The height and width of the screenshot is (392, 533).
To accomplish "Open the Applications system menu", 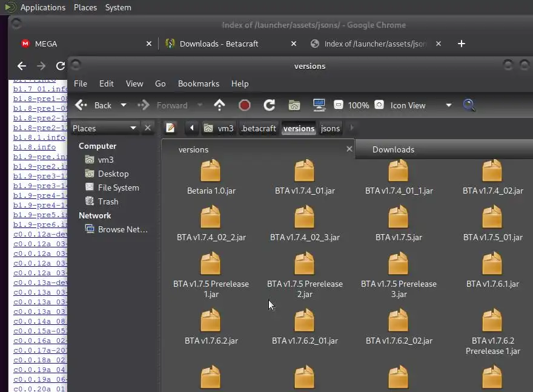I will click(43, 7).
